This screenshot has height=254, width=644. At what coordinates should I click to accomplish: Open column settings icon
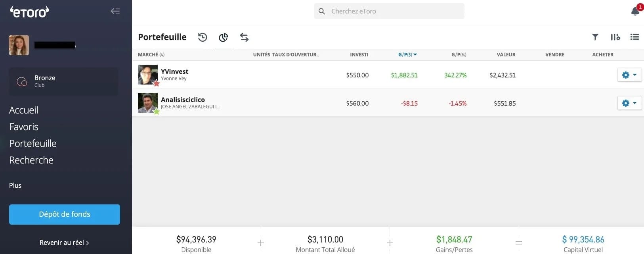coord(615,37)
